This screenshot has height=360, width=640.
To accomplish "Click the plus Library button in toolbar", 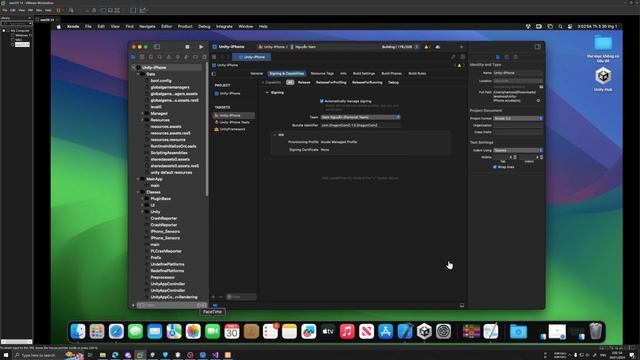I will 462,47.
